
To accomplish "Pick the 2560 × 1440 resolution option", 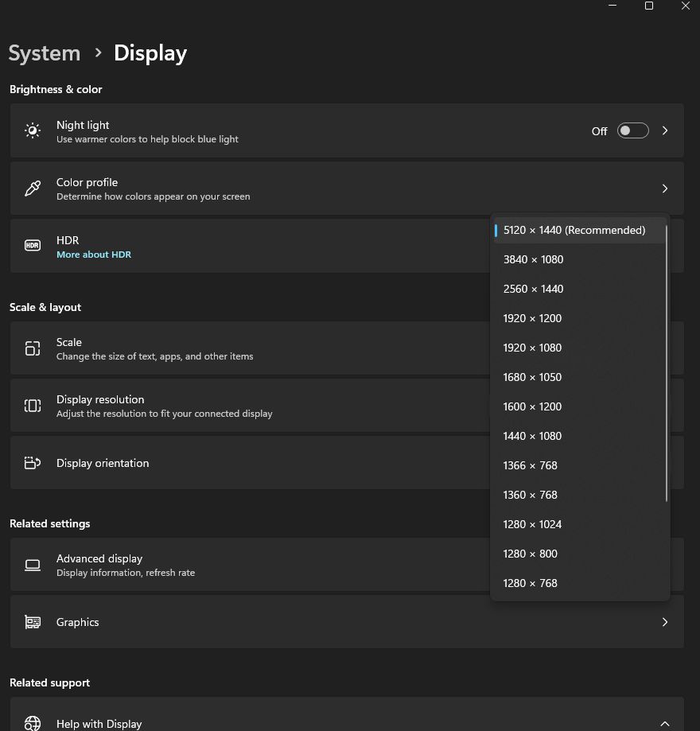I will click(533, 289).
